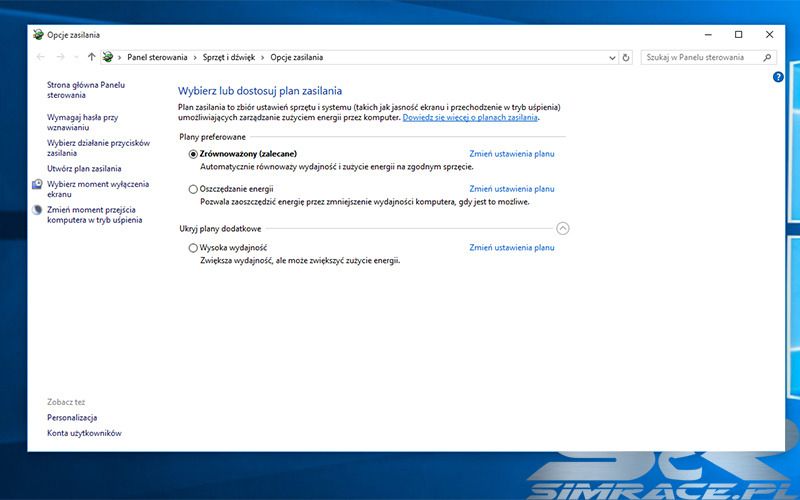Open Zmień ustawienia planu for Wysoka wydajność

click(511, 248)
